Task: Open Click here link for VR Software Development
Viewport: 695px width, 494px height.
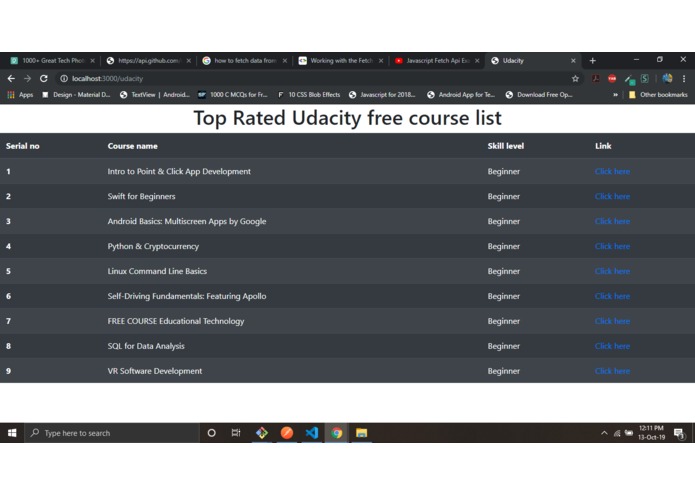Action: 612,371
